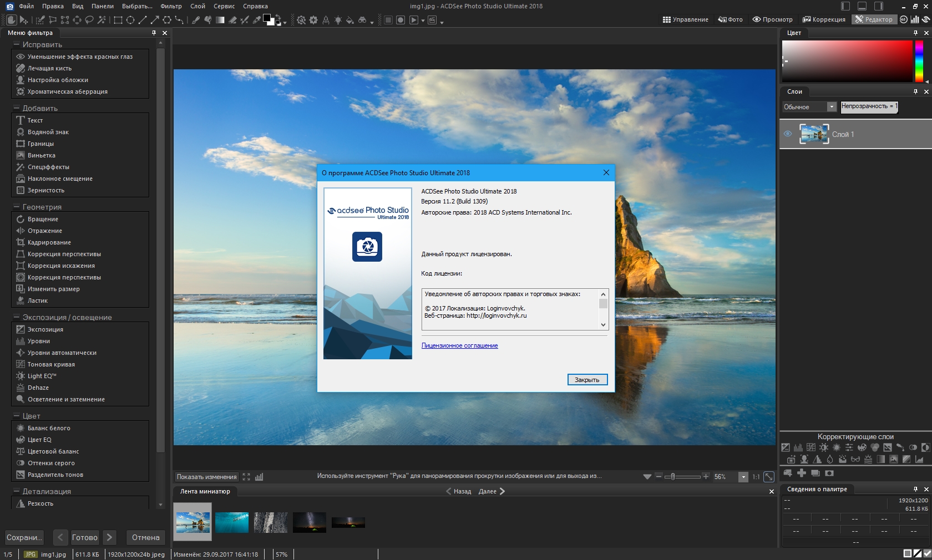Open the Фильтр menu
Viewport: 932px width, 560px height.
(x=171, y=6)
